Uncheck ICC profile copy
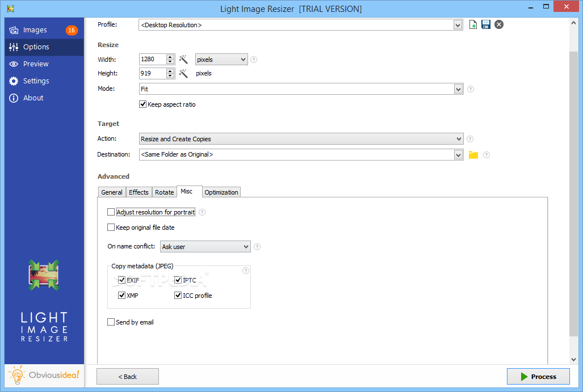 178,296
